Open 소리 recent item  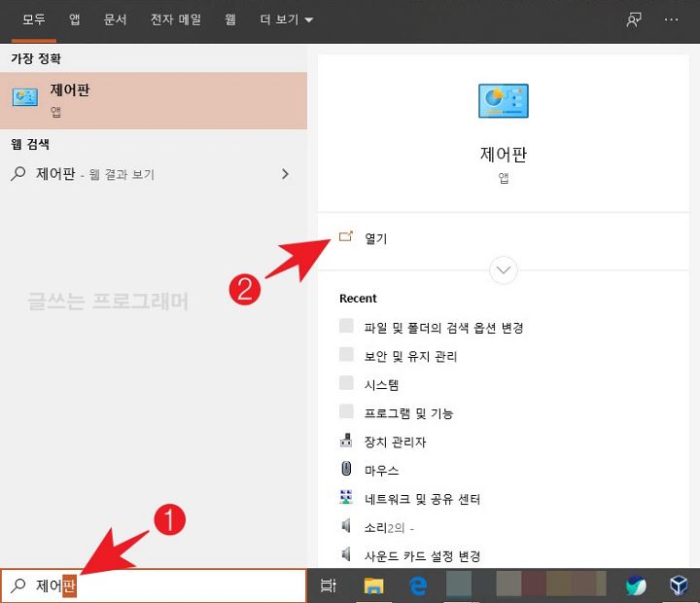(x=389, y=527)
